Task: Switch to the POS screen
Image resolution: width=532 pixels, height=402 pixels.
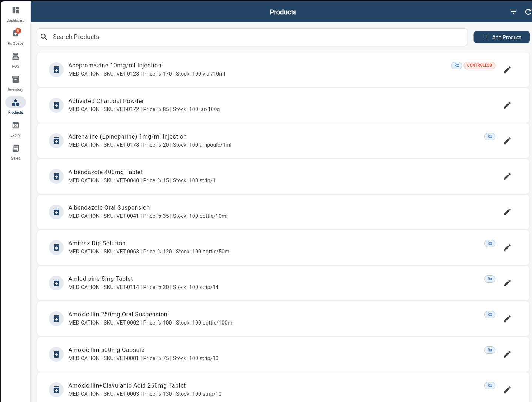Action: pos(15,59)
